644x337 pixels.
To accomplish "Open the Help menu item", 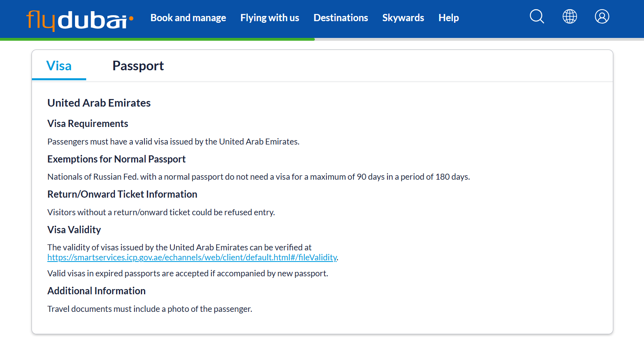I will click(x=448, y=18).
